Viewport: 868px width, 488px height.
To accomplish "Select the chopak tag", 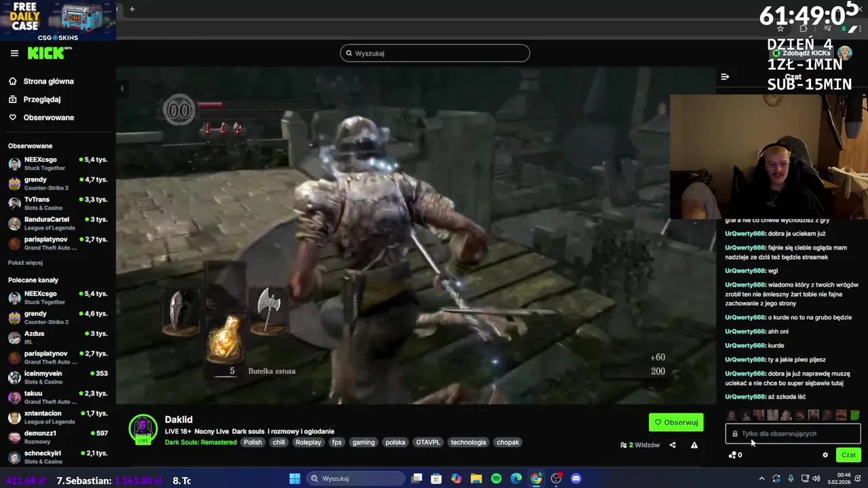I will point(508,443).
